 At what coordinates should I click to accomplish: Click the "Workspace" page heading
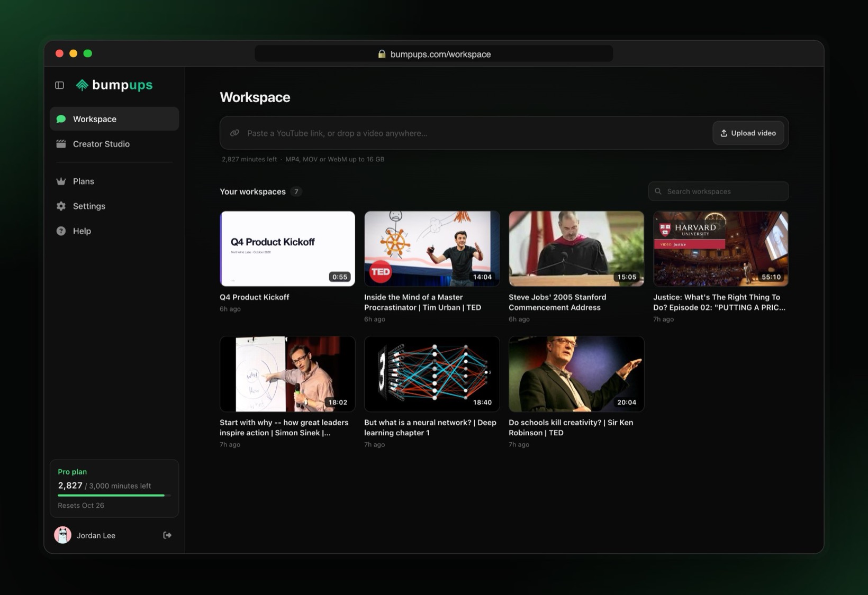(255, 97)
